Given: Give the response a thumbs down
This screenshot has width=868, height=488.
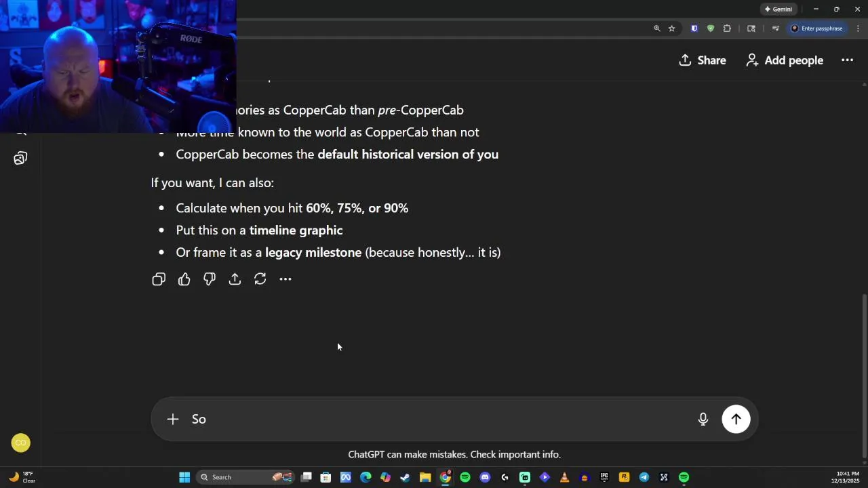Looking at the screenshot, I should coord(210,279).
